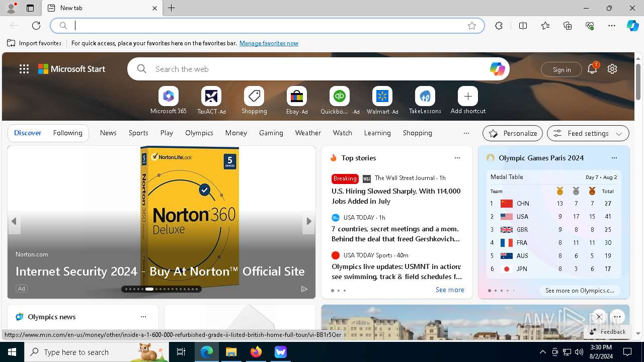Open Settings and more ellipsis menu
The height and width of the screenshot is (362, 644).
pos(612,26)
